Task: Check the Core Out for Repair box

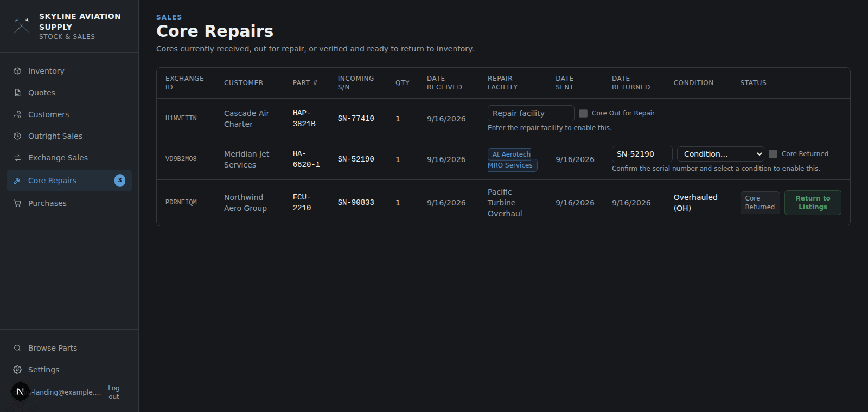Action: tap(583, 113)
